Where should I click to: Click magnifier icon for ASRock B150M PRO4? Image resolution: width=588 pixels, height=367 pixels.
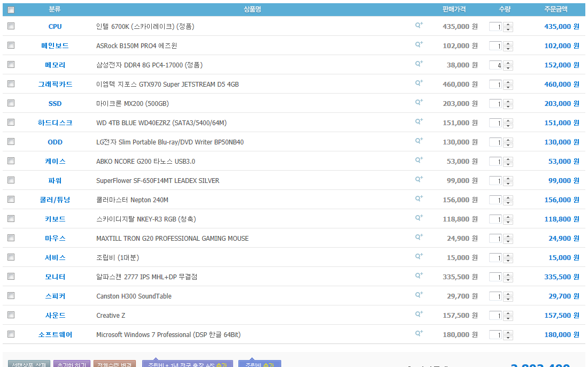pyautogui.click(x=419, y=44)
